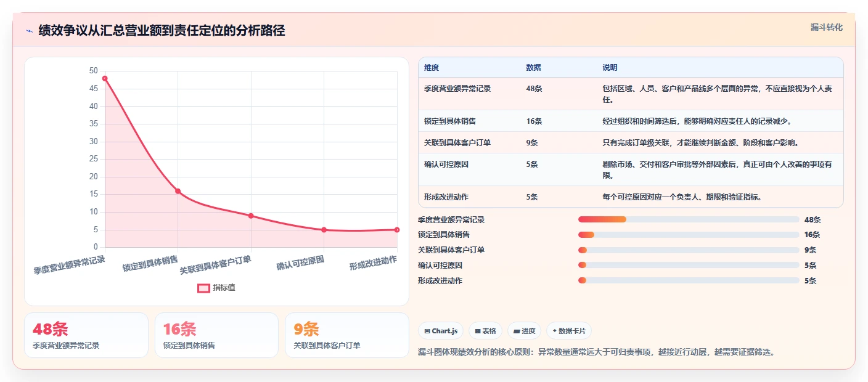The width and height of the screenshot is (868, 382).
Task: Click the Chart.js tag's icon
Action: coord(427,331)
